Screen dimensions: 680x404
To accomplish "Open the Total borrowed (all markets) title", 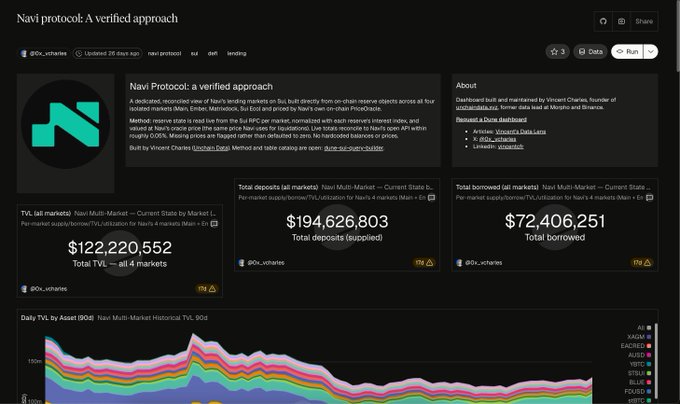I will coord(497,187).
